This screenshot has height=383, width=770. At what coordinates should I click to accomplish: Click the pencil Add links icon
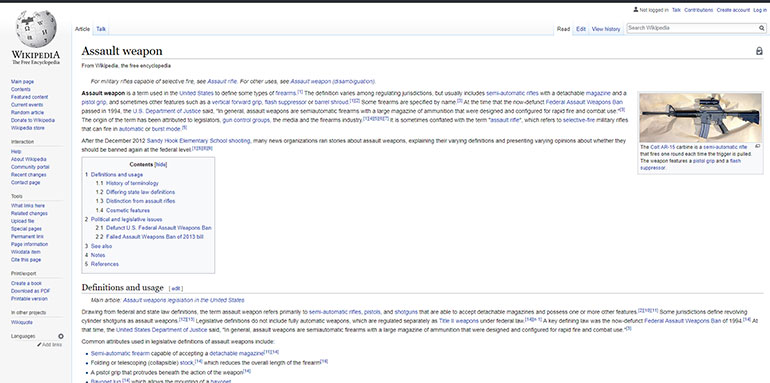(39, 345)
